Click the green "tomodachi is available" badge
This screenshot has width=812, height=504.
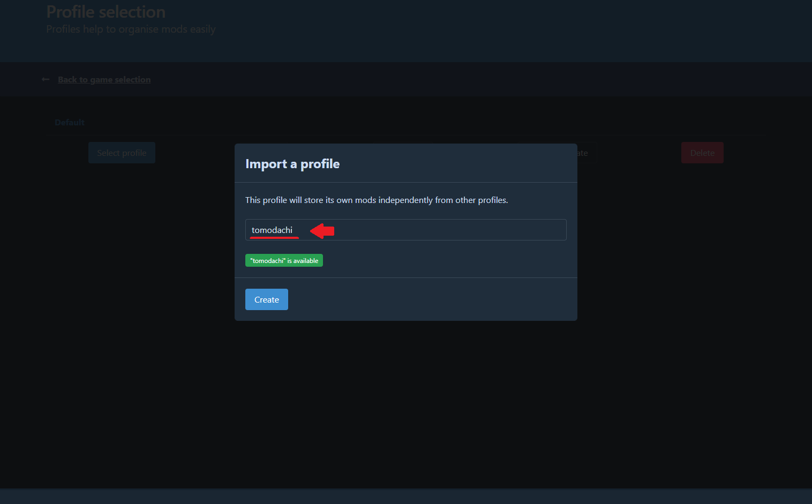click(284, 260)
